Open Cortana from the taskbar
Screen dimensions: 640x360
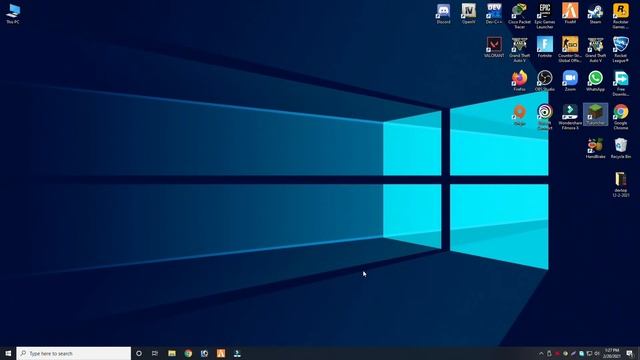click(139, 353)
